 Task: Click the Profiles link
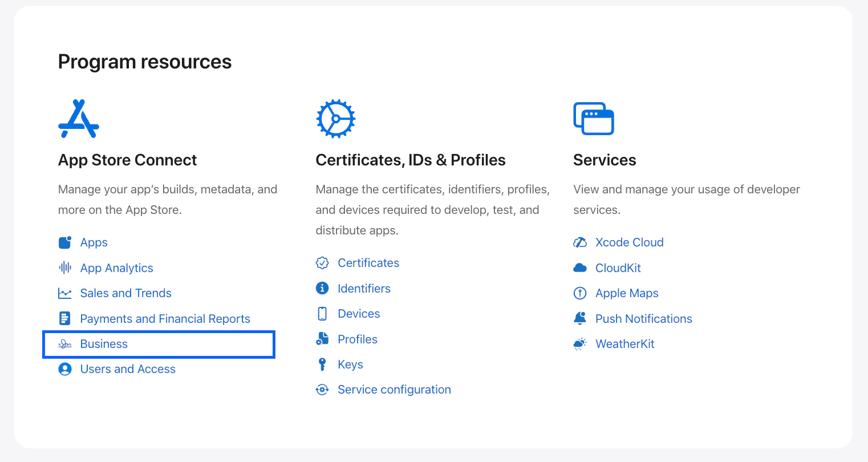point(358,339)
